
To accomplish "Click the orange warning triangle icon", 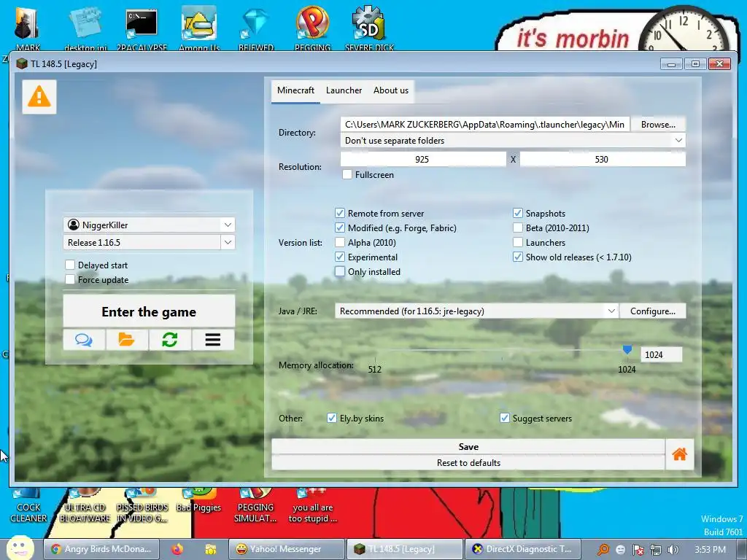I will (x=39, y=97).
